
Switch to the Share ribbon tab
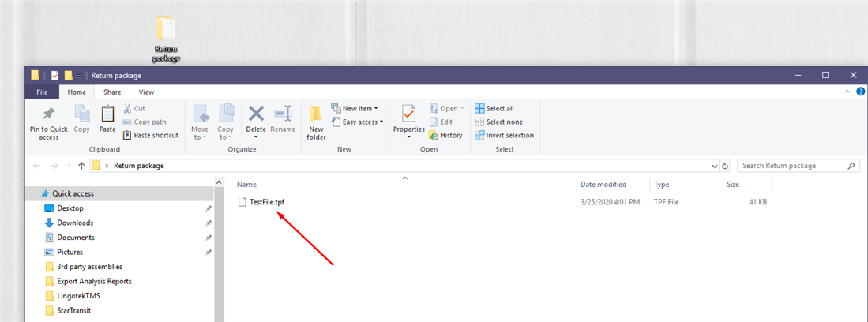click(x=112, y=92)
